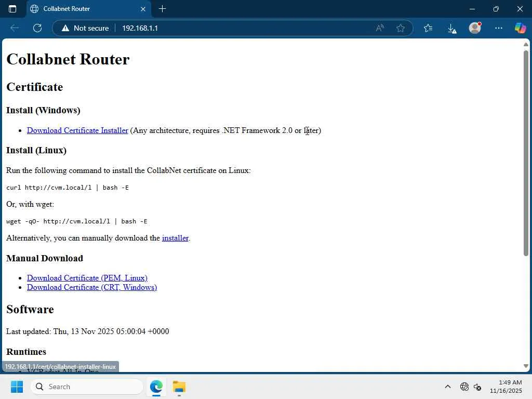Open Read aloud icon in address bar

tap(380, 28)
